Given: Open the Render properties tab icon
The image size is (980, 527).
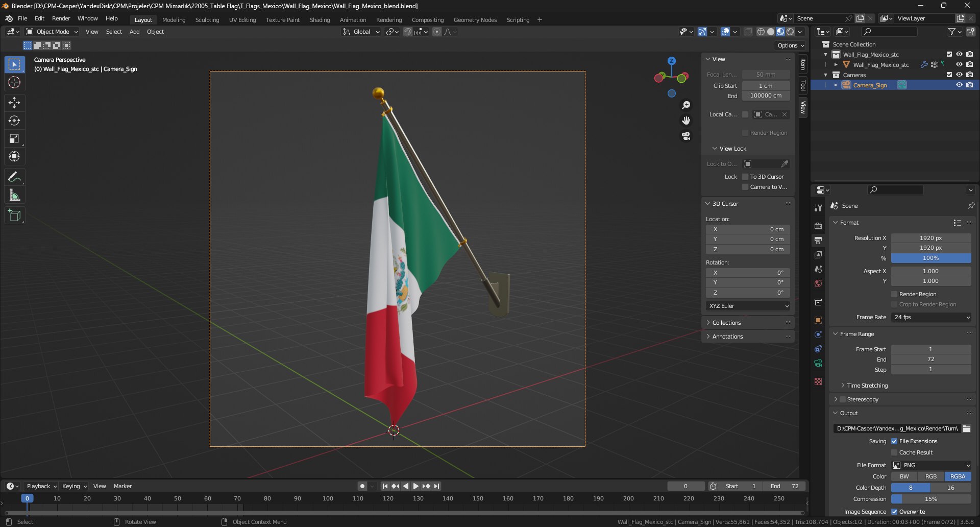Looking at the screenshot, I should 818,226.
